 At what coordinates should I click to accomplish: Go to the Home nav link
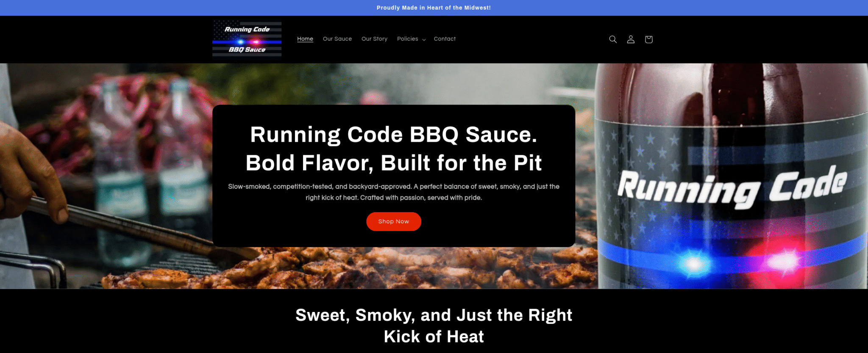(305, 39)
